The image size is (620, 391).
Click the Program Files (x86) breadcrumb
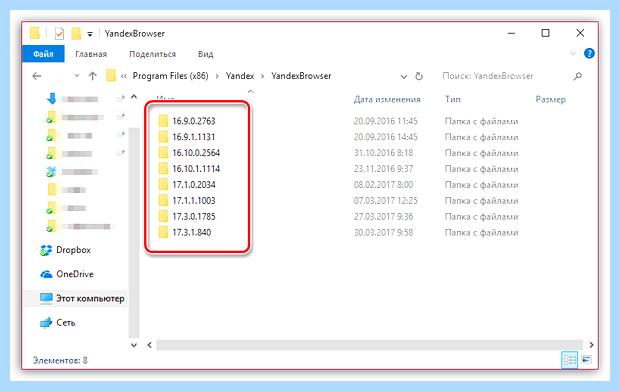170,76
